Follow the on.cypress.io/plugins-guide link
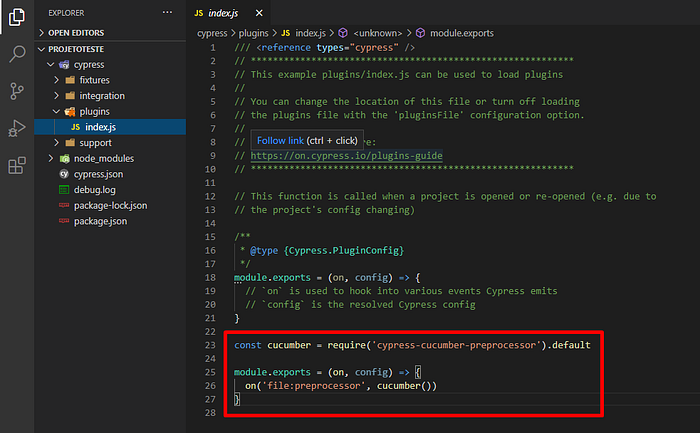The width and height of the screenshot is (700, 433). pyautogui.click(x=346, y=155)
